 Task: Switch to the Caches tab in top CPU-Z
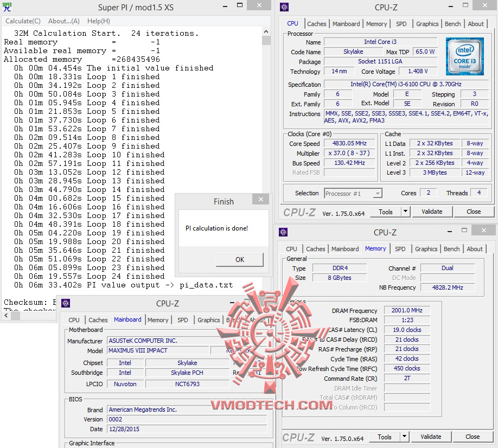pos(317,24)
